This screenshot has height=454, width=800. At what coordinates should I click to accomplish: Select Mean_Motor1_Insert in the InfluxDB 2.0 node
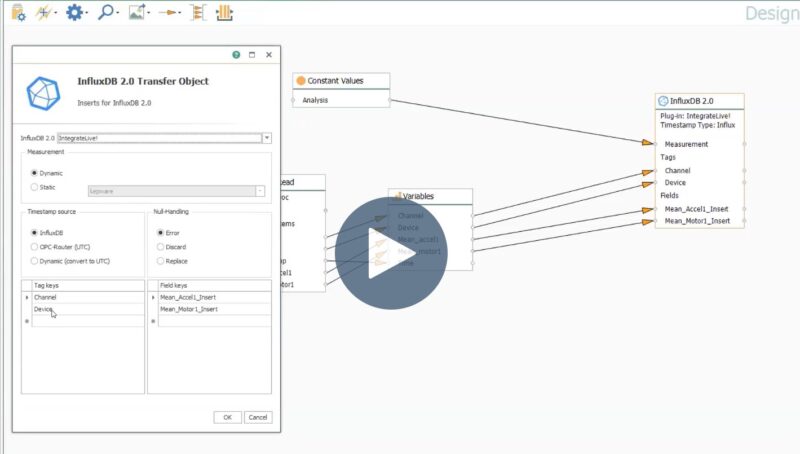697,221
